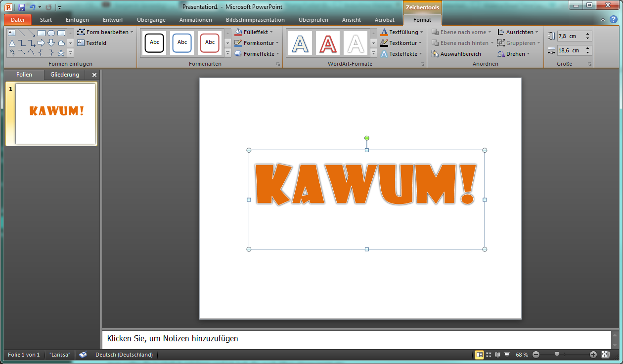The width and height of the screenshot is (623, 364).
Task: Click the spell check icon in status bar
Action: coord(83,355)
